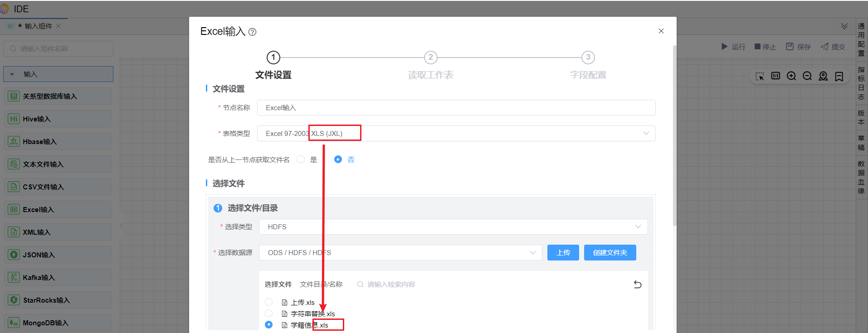Go to step 2 读取工作表

pos(430,58)
